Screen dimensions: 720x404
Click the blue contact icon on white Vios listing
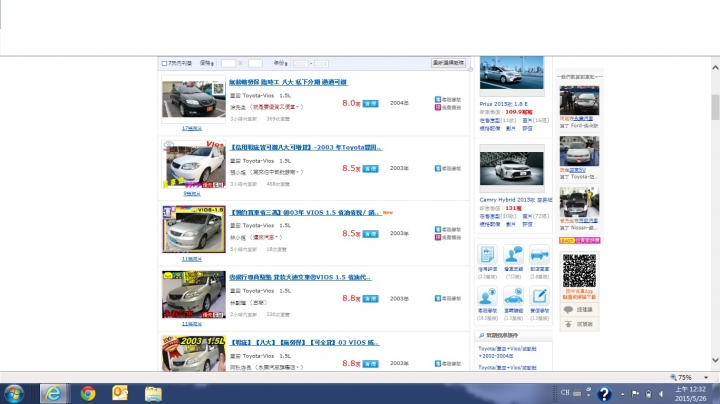(x=438, y=168)
